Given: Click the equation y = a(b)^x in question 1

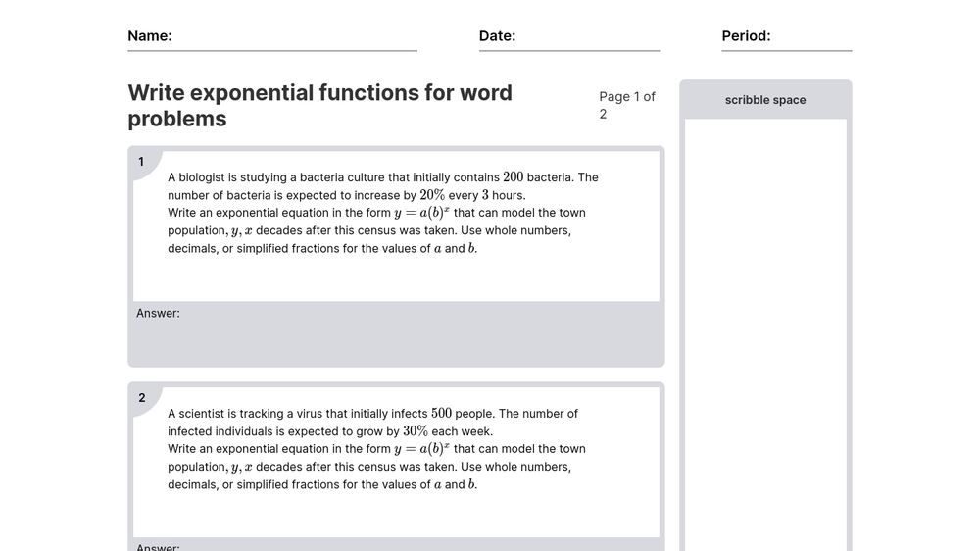Looking at the screenshot, I should (x=421, y=213).
